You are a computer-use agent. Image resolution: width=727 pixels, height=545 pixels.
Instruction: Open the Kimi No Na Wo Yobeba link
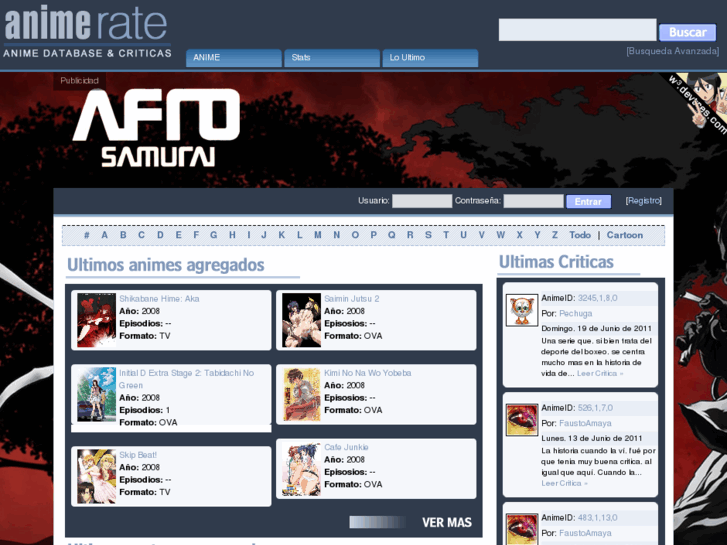(x=368, y=373)
